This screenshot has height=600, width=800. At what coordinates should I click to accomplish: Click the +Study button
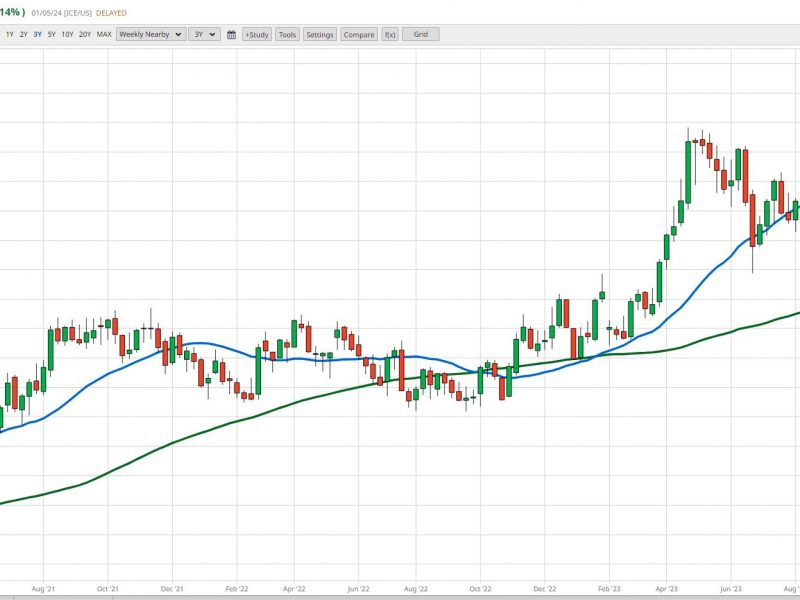257,35
